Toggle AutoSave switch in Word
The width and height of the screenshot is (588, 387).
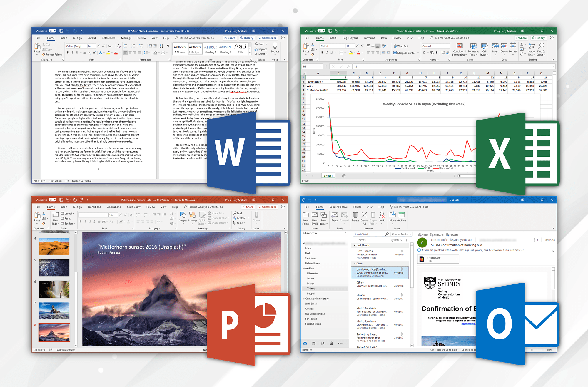tap(53, 31)
